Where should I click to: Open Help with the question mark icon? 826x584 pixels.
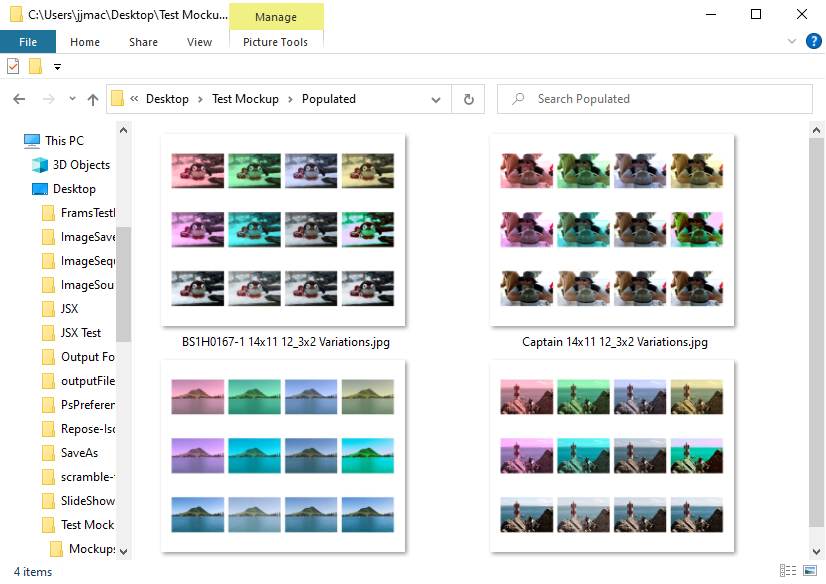point(813,41)
